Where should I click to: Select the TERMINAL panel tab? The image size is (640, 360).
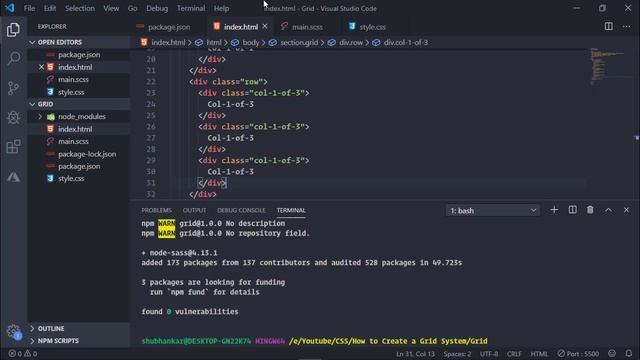[291, 210]
